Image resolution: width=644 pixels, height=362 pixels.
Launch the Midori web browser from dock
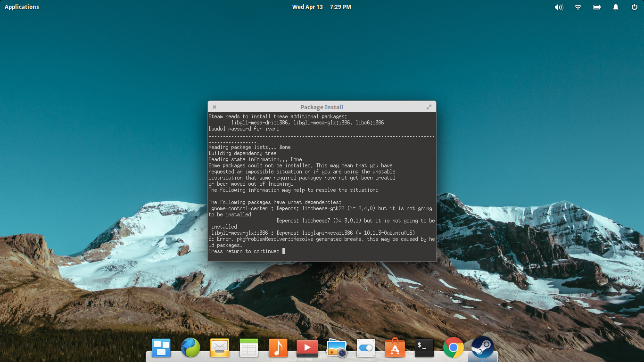(190, 348)
